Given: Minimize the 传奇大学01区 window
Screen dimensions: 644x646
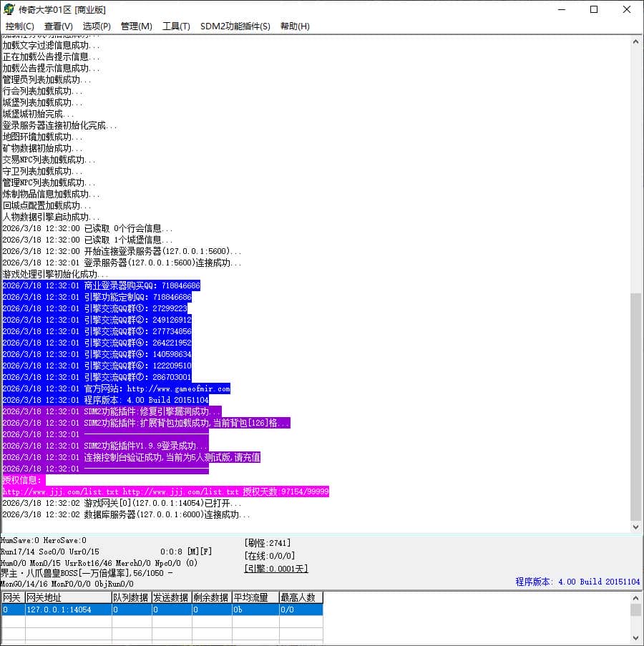Looking at the screenshot, I should click(x=561, y=9).
